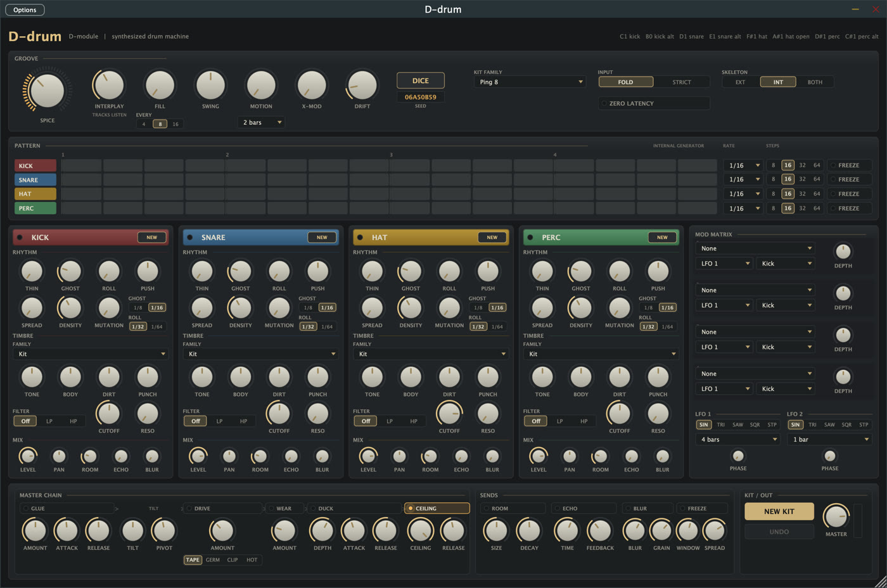887x588 pixels.
Task: Click the SWING knob
Action: point(210,85)
